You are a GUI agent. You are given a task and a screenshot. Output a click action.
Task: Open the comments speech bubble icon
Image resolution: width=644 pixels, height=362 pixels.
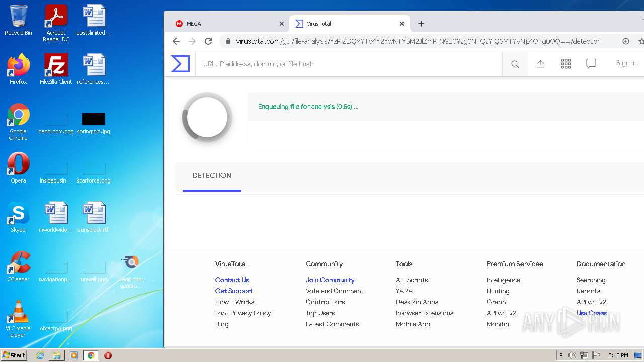pyautogui.click(x=591, y=63)
